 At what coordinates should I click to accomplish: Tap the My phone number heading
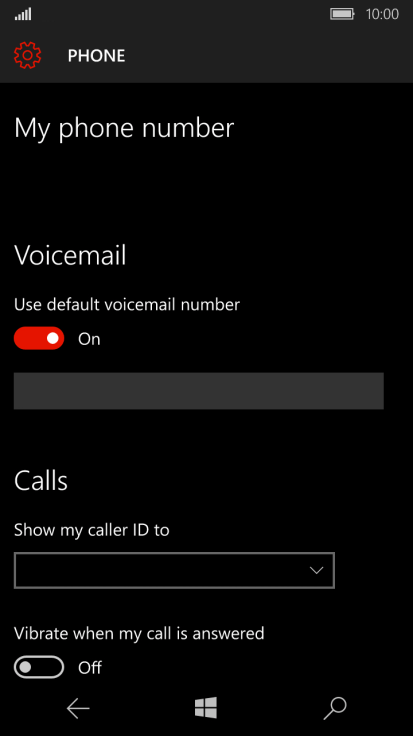[124, 128]
